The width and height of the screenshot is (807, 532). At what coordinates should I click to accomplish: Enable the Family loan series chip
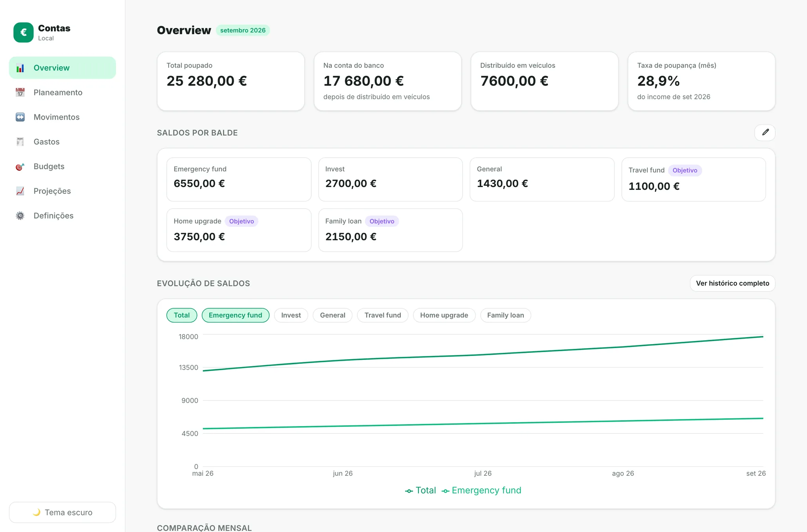tap(506, 315)
